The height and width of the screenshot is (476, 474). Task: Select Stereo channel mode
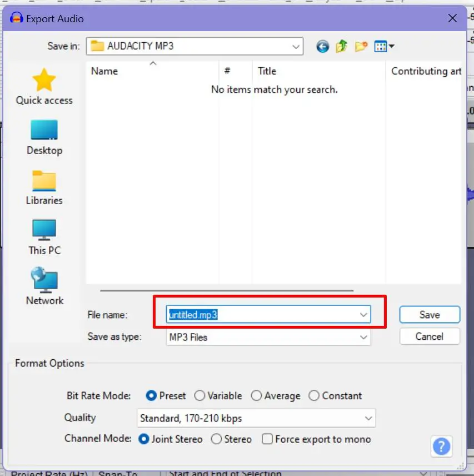(x=231, y=439)
